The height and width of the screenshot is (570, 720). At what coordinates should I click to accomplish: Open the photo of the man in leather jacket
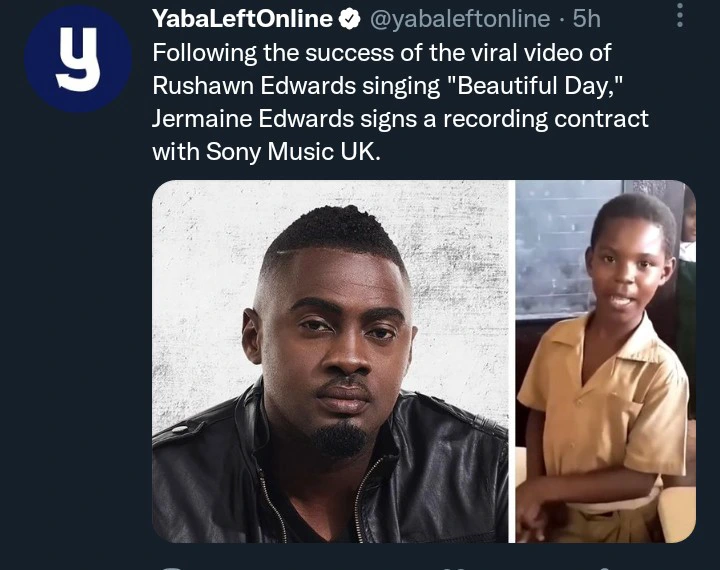(x=330, y=361)
